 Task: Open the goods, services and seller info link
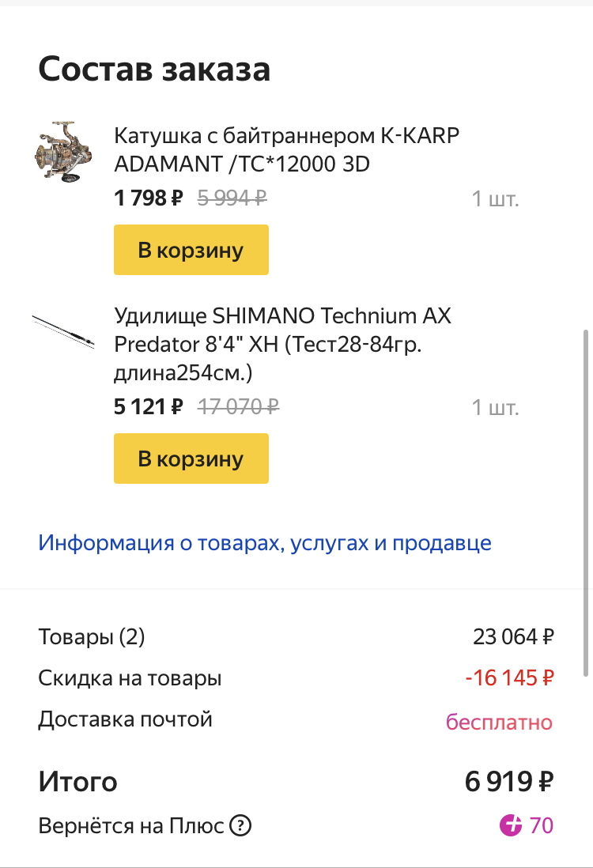(x=265, y=543)
